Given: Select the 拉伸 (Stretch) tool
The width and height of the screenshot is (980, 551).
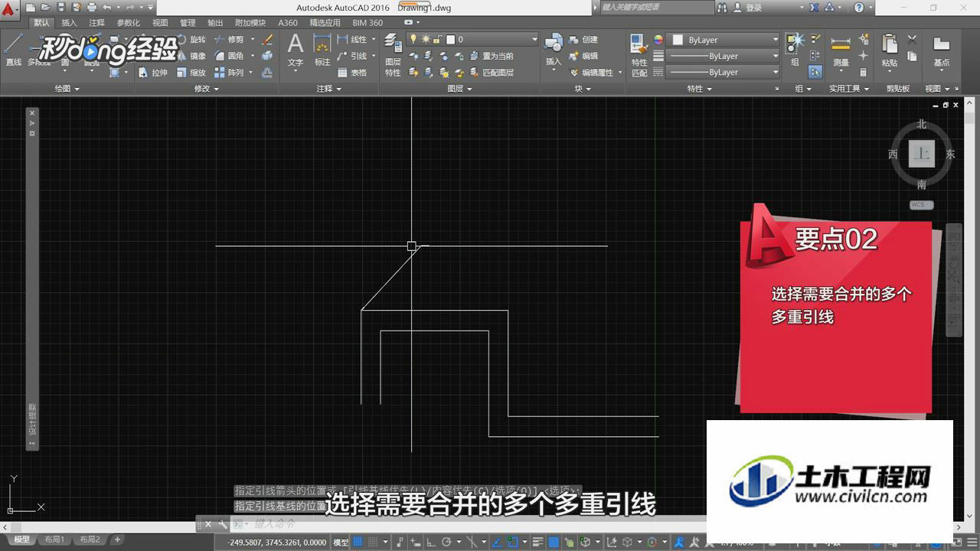Looking at the screenshot, I should [152, 73].
